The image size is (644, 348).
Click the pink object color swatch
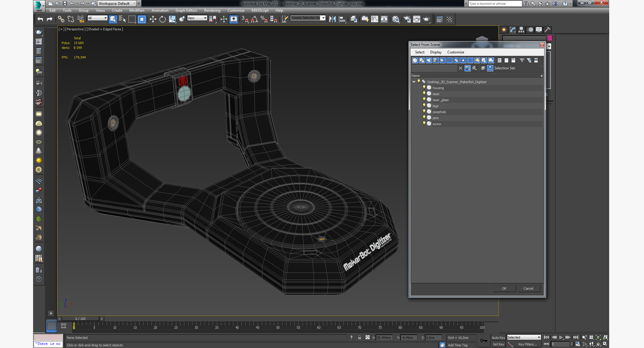pos(550,38)
